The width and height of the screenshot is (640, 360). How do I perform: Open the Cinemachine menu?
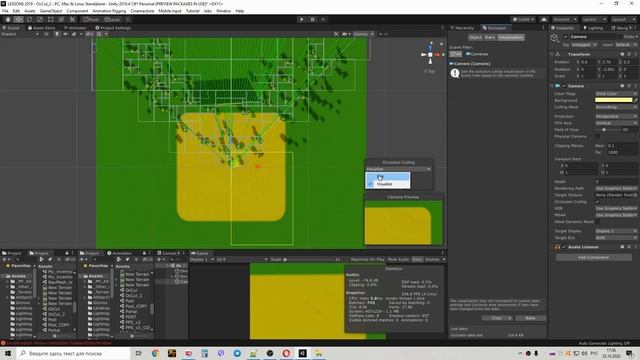click(x=142, y=11)
